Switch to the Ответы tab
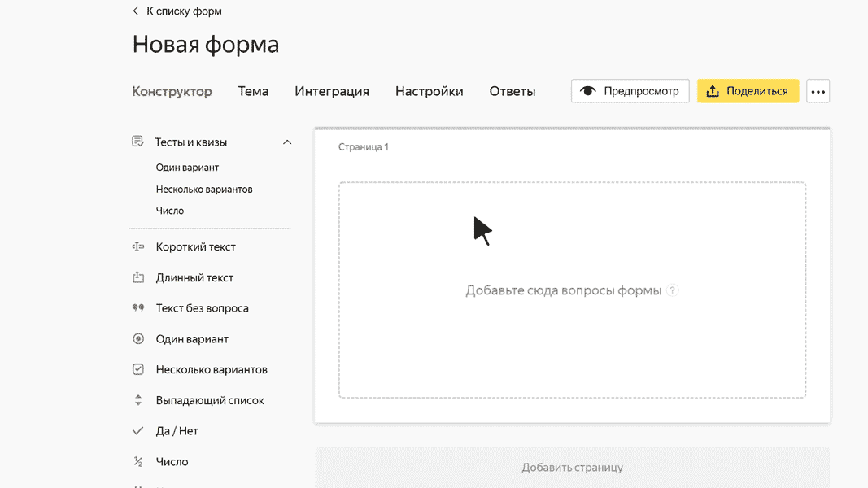This screenshot has width=868, height=488. click(512, 91)
